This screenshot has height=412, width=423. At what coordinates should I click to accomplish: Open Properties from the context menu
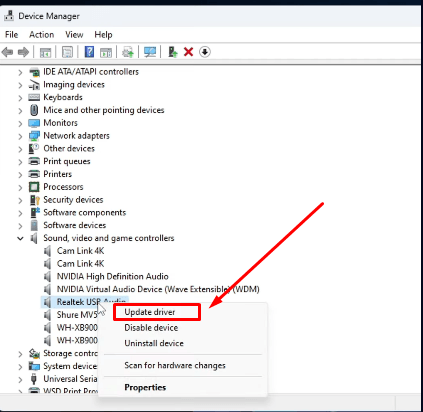pyautogui.click(x=145, y=387)
